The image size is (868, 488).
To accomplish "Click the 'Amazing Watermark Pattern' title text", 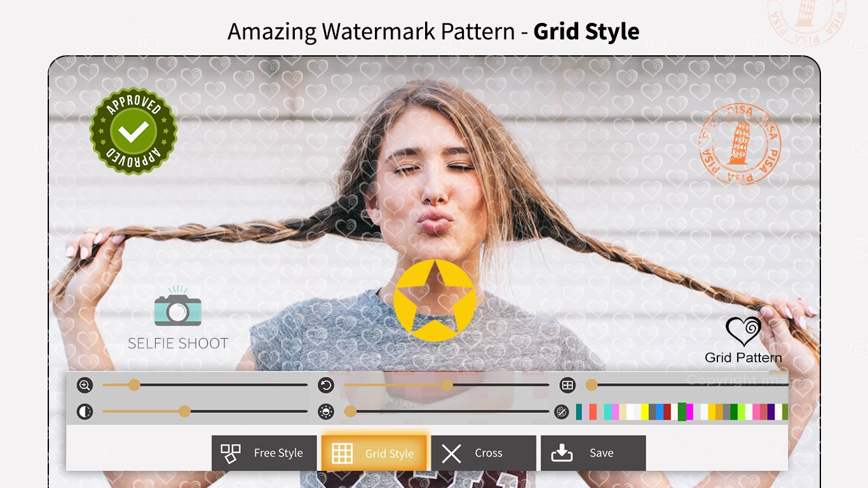I will click(371, 31).
